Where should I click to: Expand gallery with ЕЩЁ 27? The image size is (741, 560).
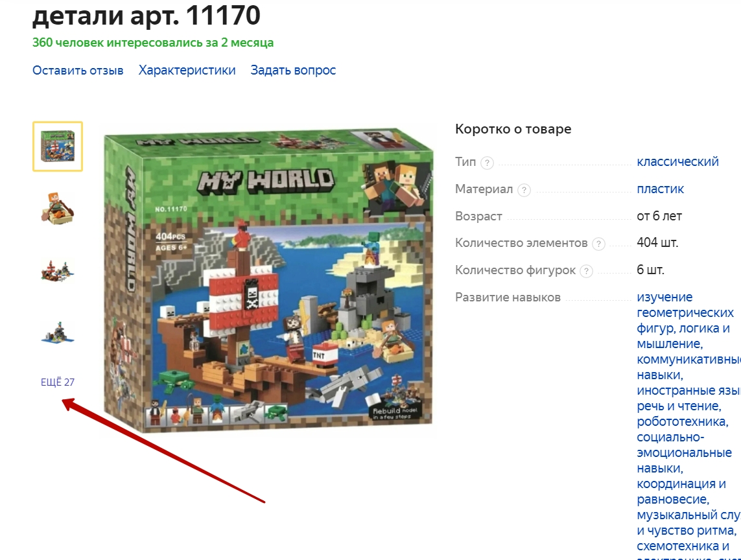(x=58, y=382)
